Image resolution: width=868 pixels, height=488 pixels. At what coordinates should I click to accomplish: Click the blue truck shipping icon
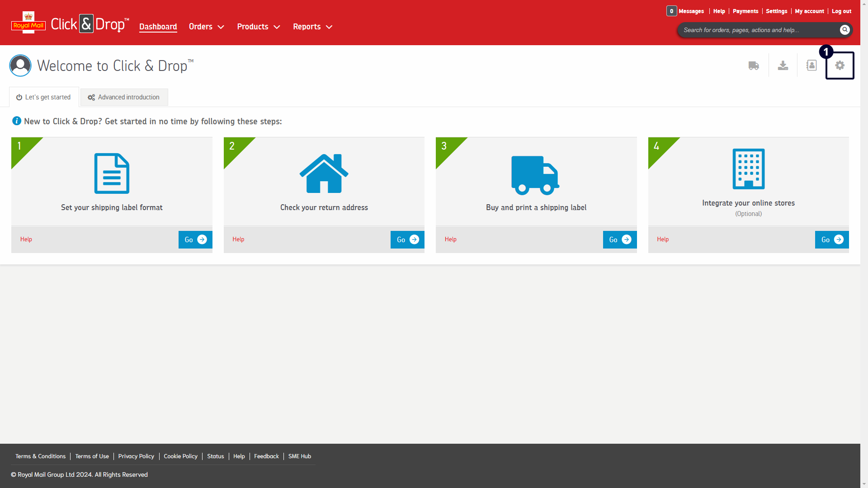click(x=535, y=175)
